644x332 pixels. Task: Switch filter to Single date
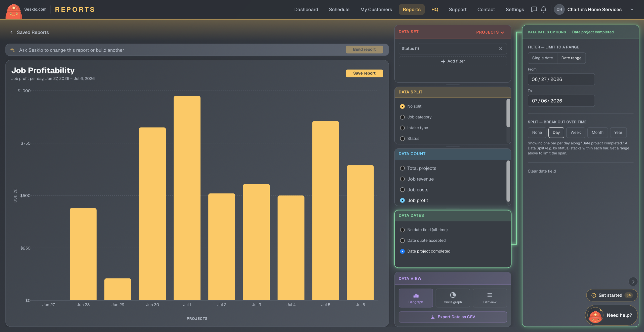[542, 58]
